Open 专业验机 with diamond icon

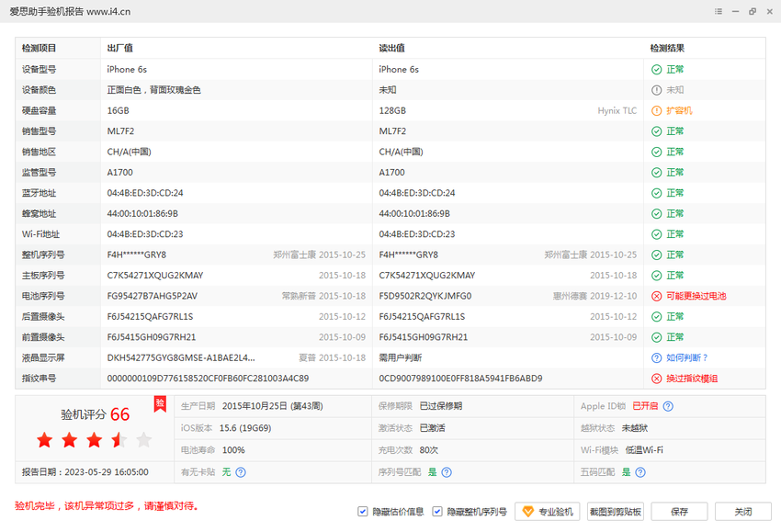(x=548, y=512)
